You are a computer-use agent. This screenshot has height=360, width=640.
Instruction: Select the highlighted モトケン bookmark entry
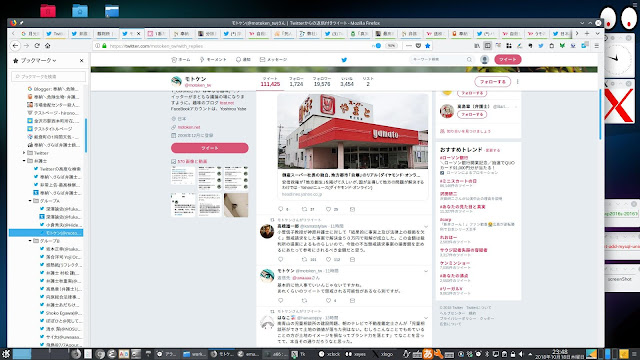pyautogui.click(x=46, y=233)
